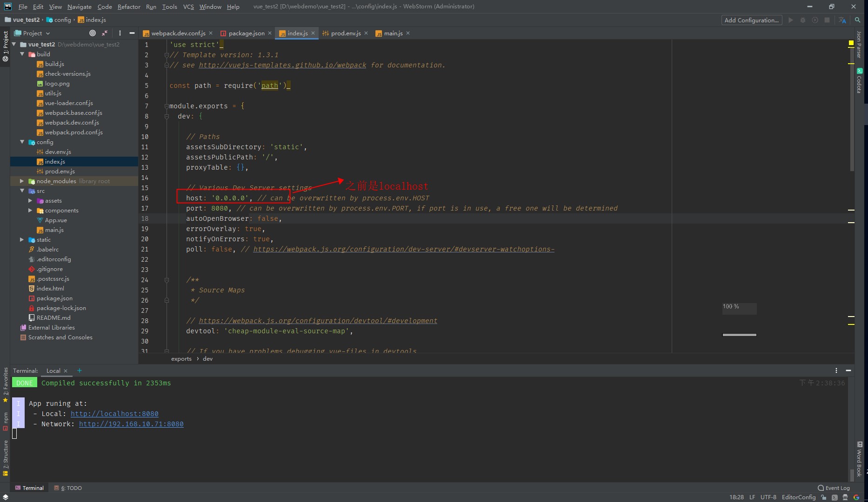Click the Scroll from Source target icon
The height and width of the screenshot is (502, 868).
click(92, 33)
